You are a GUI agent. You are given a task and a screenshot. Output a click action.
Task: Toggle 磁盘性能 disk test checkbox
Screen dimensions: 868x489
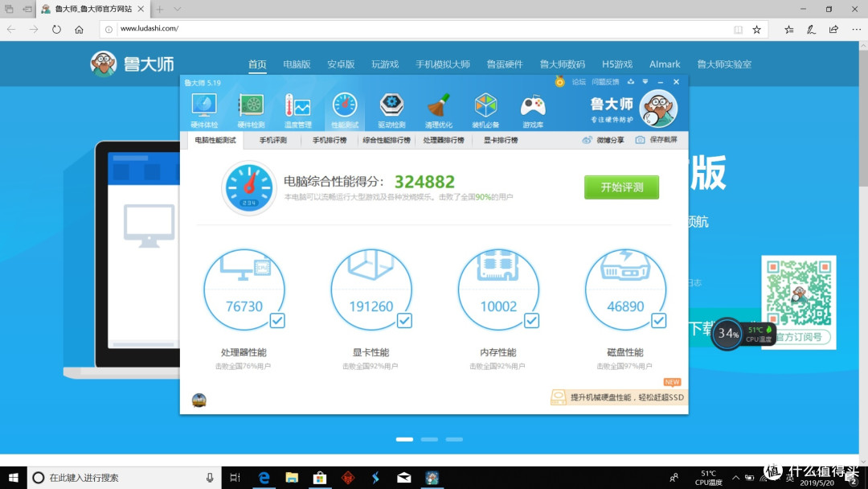click(x=659, y=321)
